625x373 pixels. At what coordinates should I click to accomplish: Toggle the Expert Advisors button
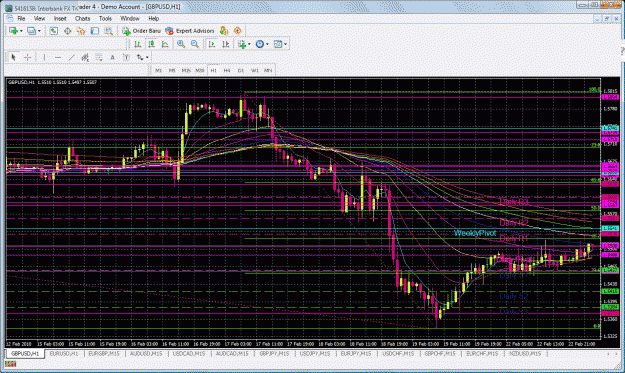tap(190, 31)
